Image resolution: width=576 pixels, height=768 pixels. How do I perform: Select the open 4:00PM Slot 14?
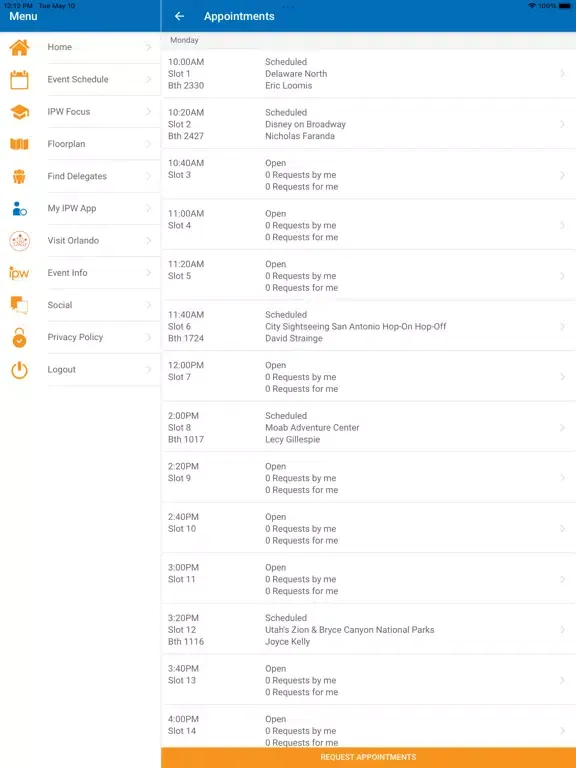(x=368, y=727)
